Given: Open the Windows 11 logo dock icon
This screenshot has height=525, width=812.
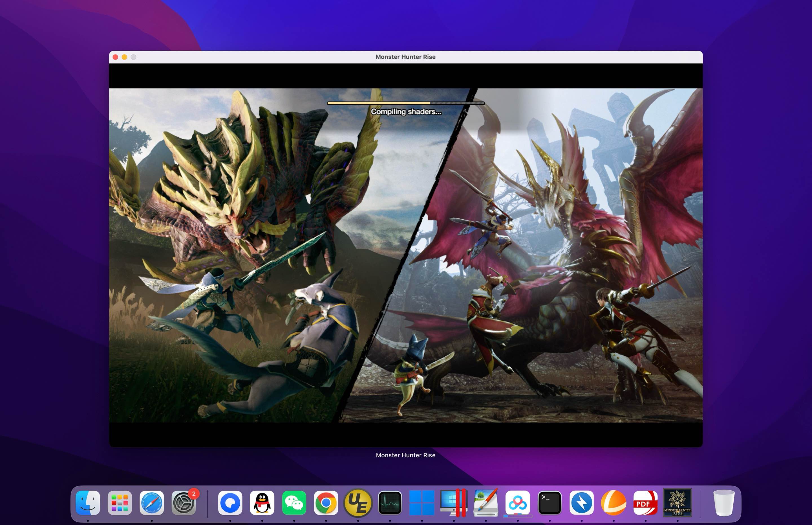Looking at the screenshot, I should click(422, 503).
